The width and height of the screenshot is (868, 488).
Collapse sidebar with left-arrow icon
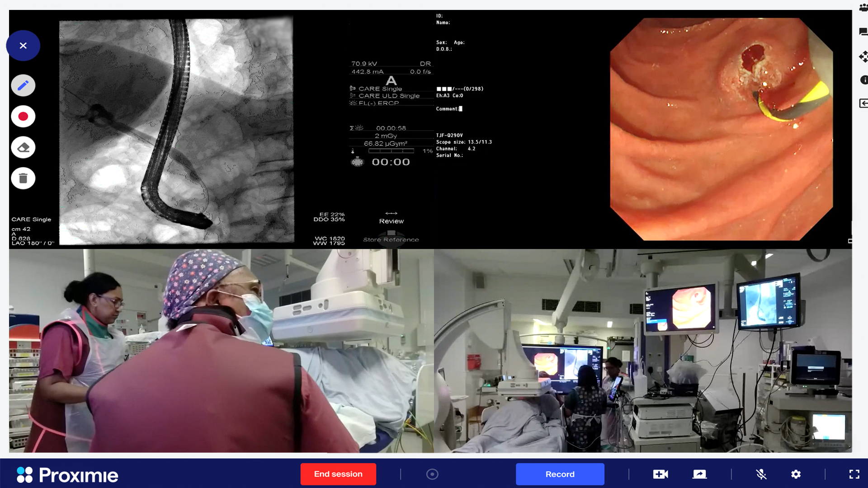863,103
